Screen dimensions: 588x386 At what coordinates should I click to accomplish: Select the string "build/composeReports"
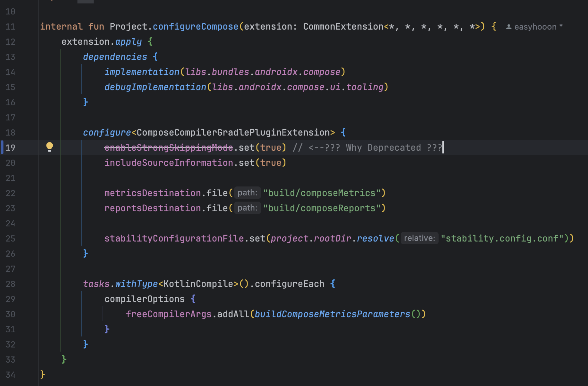pos(322,208)
